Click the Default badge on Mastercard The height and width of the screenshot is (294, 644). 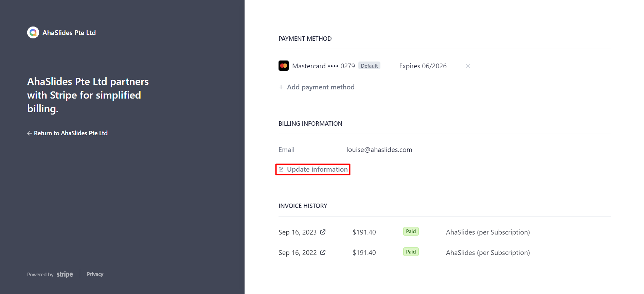click(x=369, y=66)
